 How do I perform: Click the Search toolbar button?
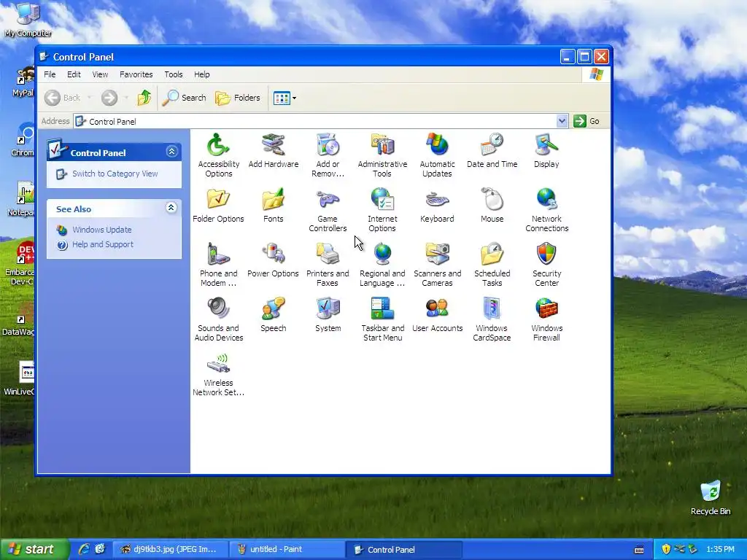[x=184, y=98]
